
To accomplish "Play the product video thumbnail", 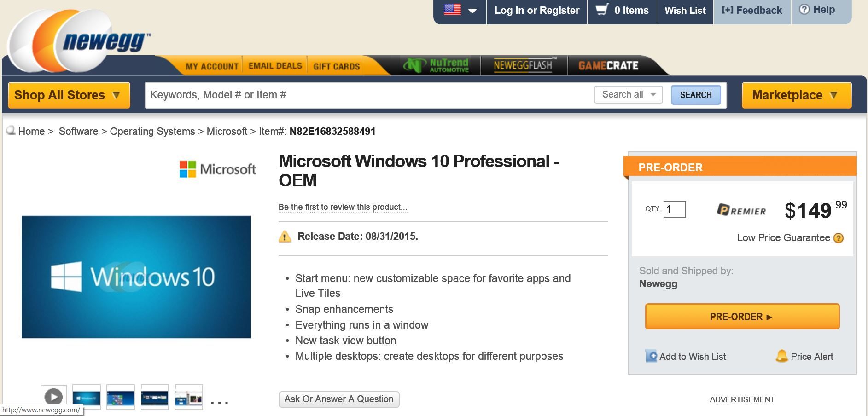I will click(x=53, y=397).
